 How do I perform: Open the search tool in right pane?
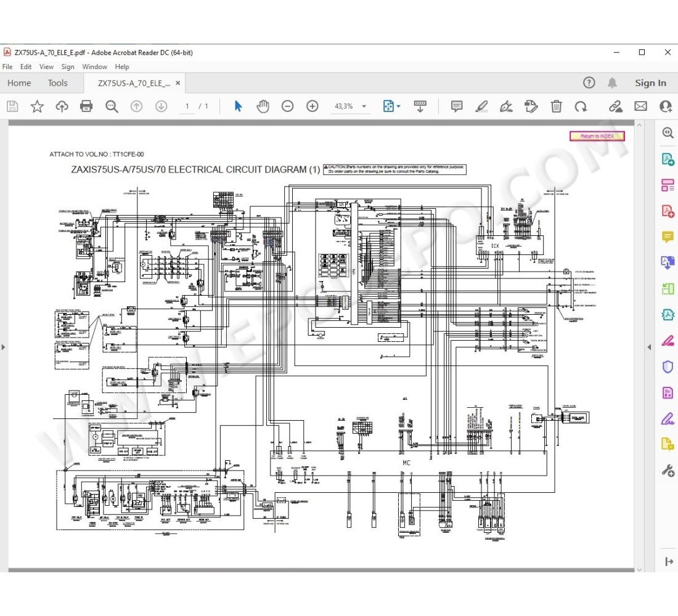click(x=668, y=132)
